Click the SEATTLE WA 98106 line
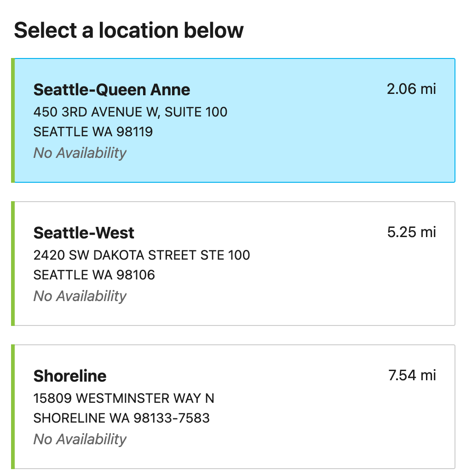 click(94, 275)
